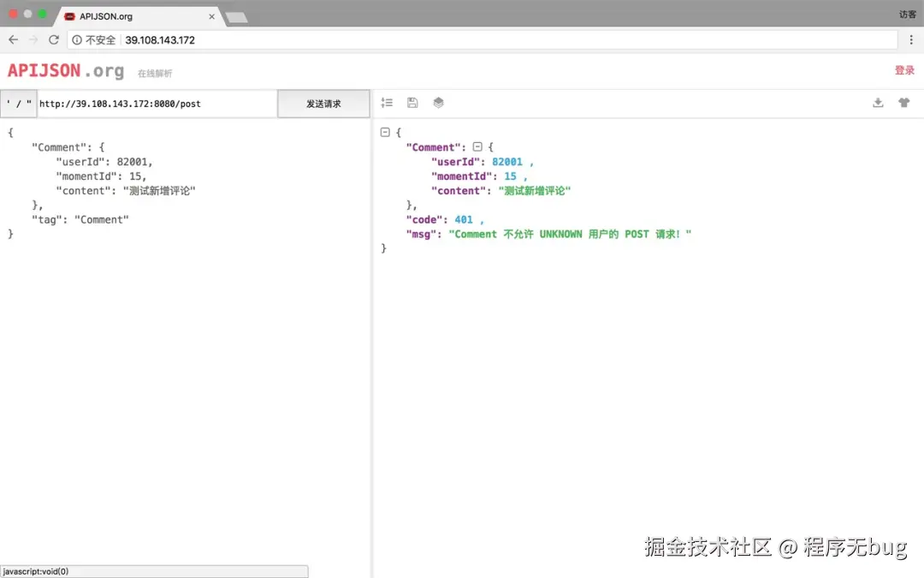The width and height of the screenshot is (924, 578).
Task: Click the browser back arrow
Action: [13, 39]
